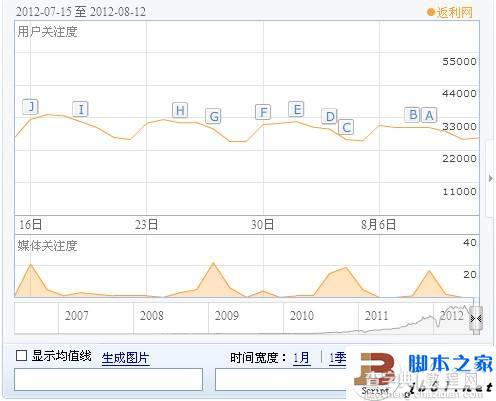Image resolution: width=496 pixels, height=401 pixels.
Task: Select news marker B on the trend line
Action: [x=413, y=115]
